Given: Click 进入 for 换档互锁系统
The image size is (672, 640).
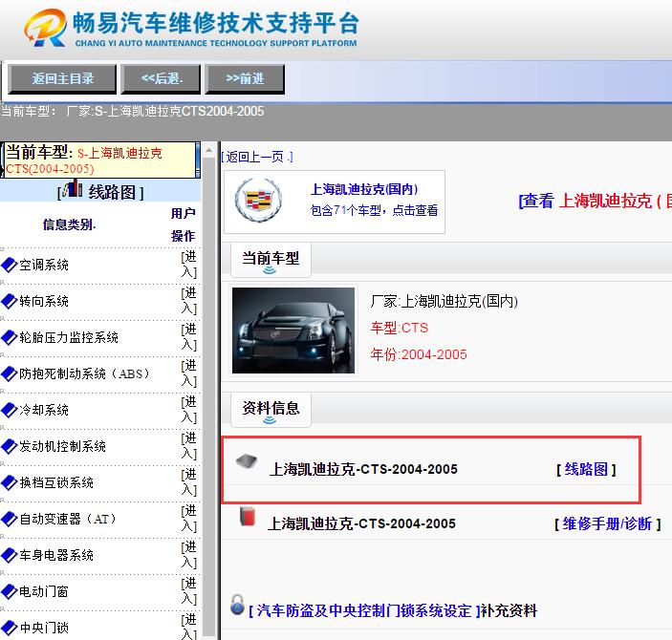Looking at the screenshot, I should click(188, 482).
